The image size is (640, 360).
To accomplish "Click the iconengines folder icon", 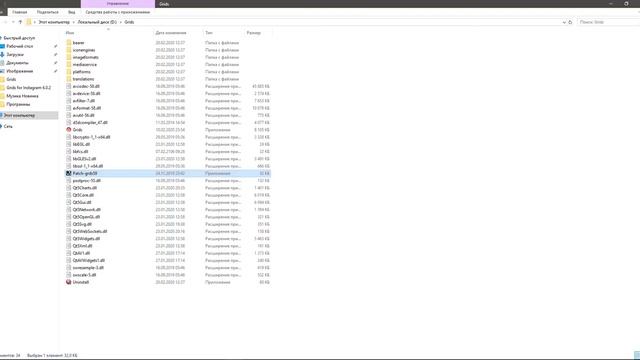I will point(69,50).
